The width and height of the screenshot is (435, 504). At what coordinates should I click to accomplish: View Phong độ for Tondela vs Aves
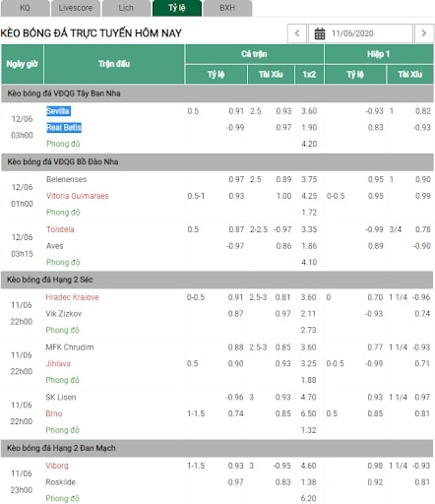63,262
